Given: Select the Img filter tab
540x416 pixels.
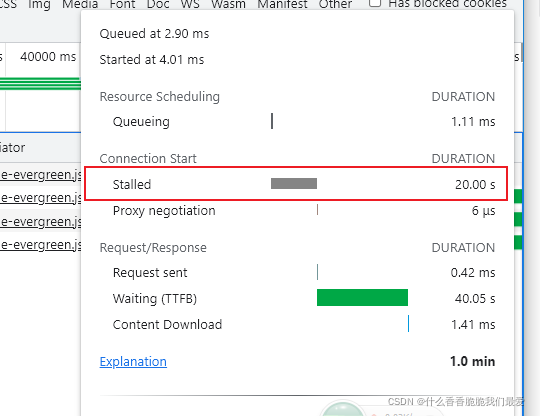Looking at the screenshot, I should tap(39, 4).
